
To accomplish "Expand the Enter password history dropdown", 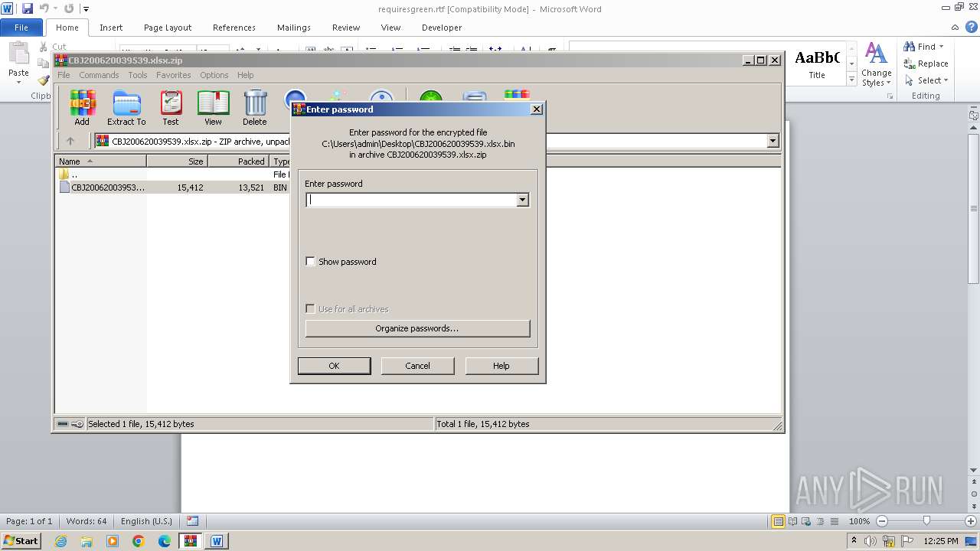I will pos(523,200).
